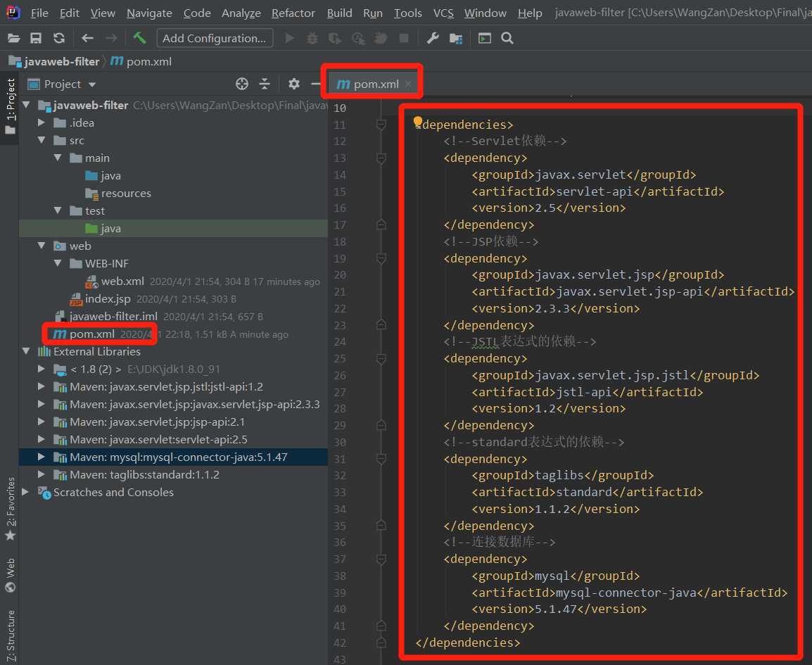Viewport: 812px width, 665px height.
Task: Toggle the Web tool window
Action: pyautogui.click(x=10, y=575)
